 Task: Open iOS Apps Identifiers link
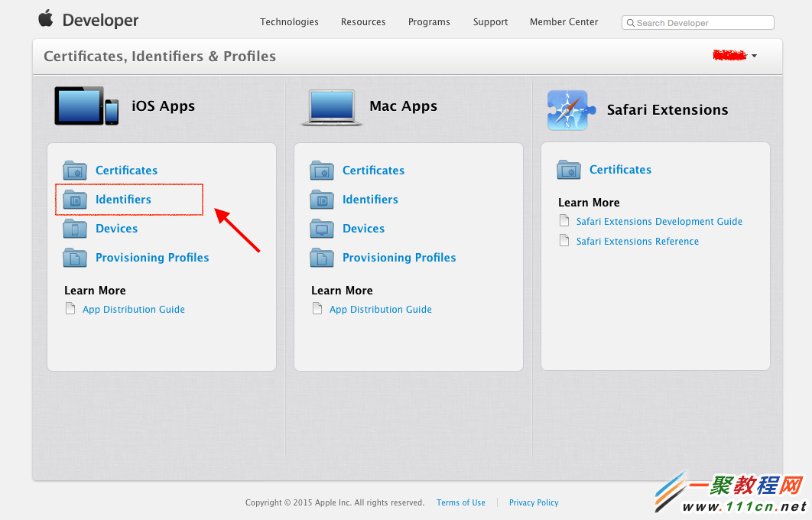click(x=123, y=200)
